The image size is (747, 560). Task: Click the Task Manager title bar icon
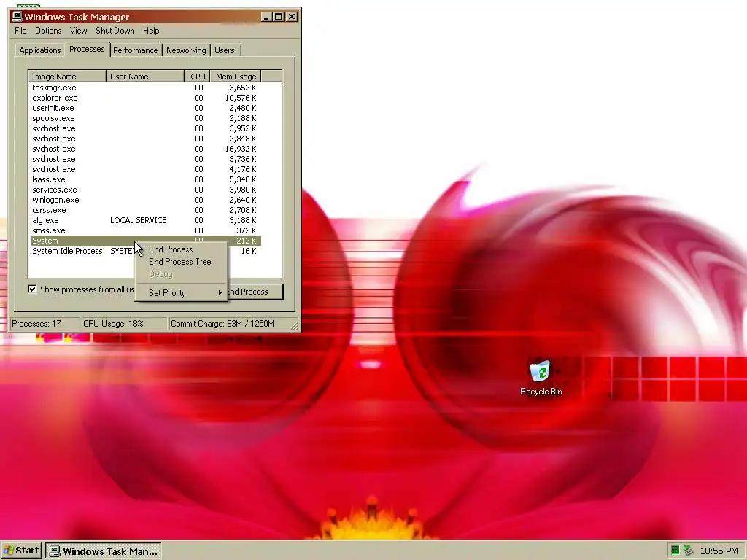coord(18,17)
